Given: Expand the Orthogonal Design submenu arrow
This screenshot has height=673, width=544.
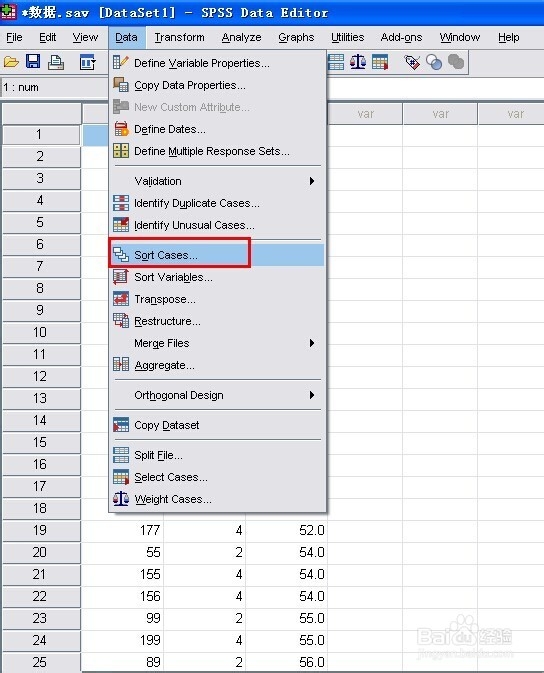Looking at the screenshot, I should (x=312, y=395).
